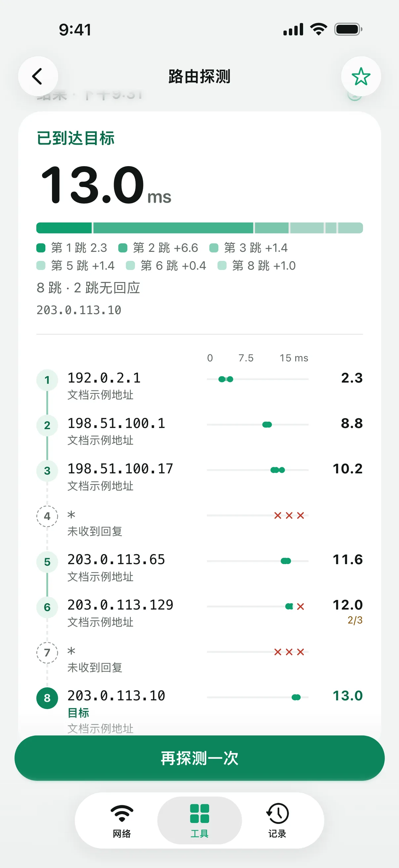The image size is (399, 868).
Task: Tap the battery status bar icon
Action: [x=348, y=29]
